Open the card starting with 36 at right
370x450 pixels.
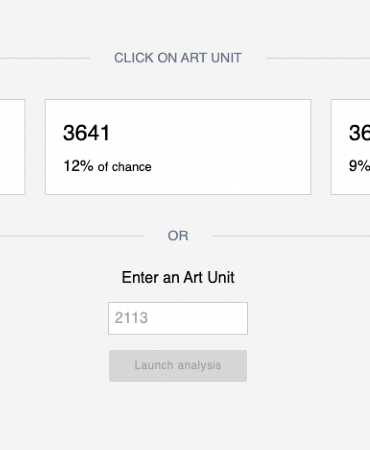(x=350, y=147)
